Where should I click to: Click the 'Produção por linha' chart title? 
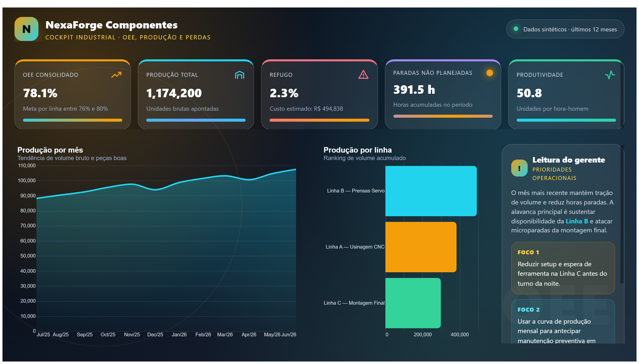(x=357, y=150)
